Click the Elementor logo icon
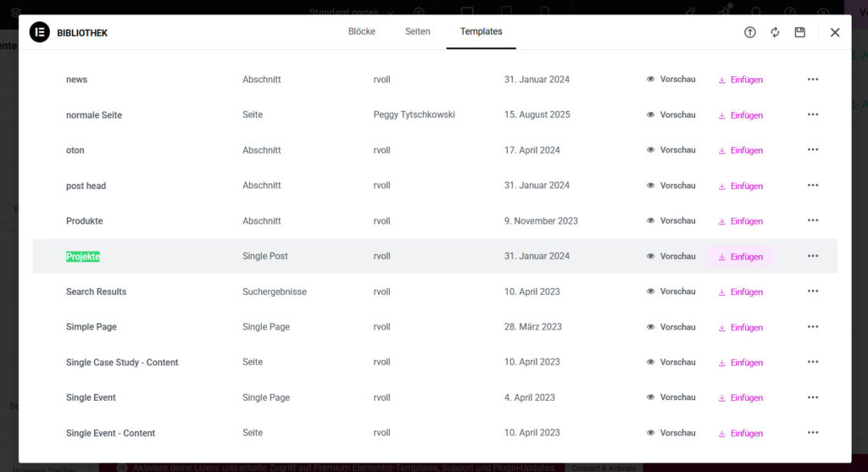The width and height of the screenshot is (868, 472). tap(40, 32)
